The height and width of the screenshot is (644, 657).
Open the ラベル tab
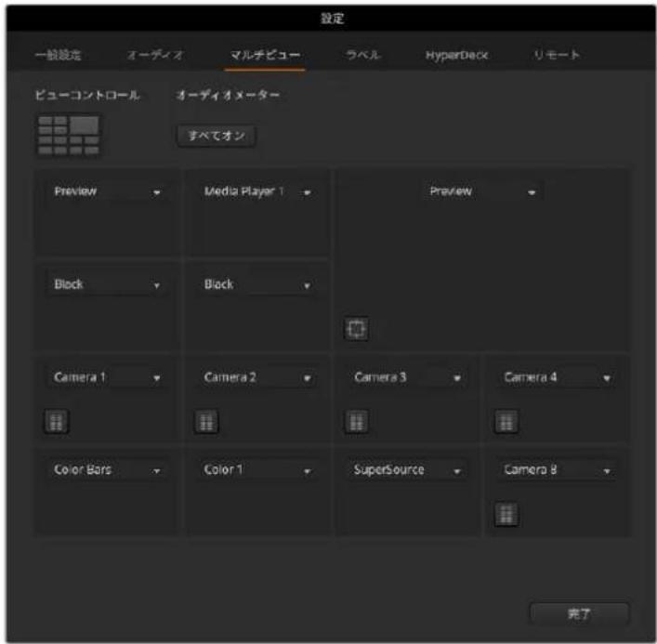pyautogui.click(x=362, y=55)
